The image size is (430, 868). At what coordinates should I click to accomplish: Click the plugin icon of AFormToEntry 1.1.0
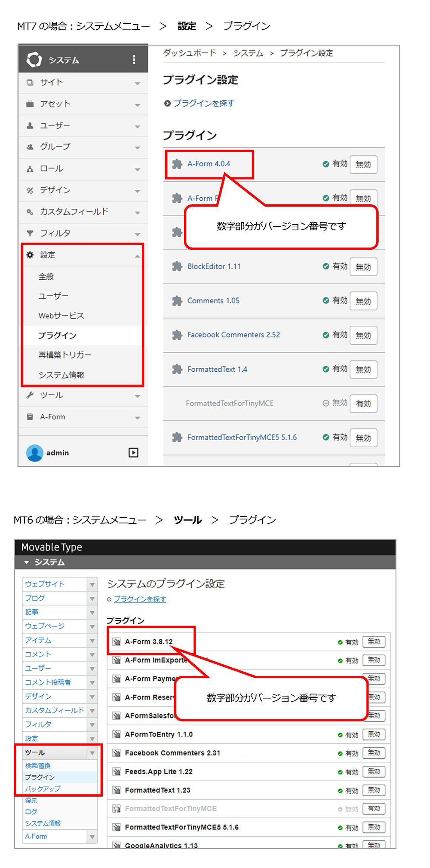pos(117,735)
